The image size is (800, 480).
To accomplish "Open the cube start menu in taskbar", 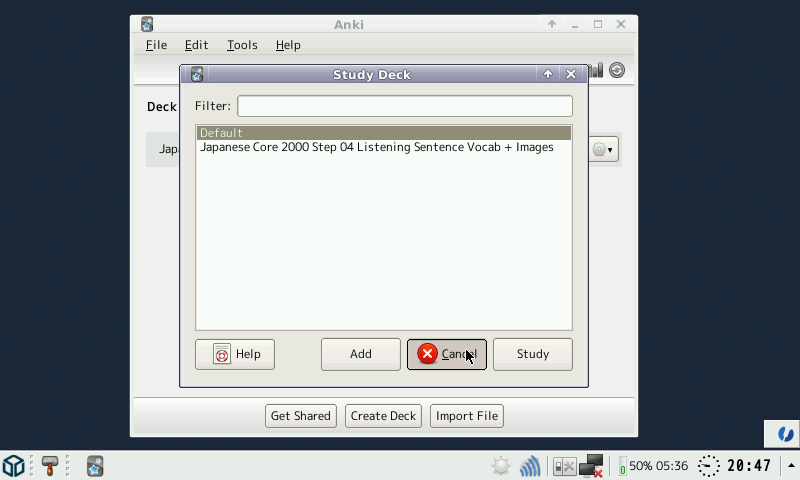I will coord(14,466).
